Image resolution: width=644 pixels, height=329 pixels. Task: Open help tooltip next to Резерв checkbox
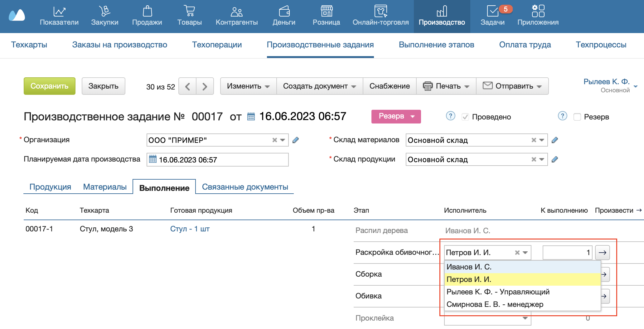(562, 116)
